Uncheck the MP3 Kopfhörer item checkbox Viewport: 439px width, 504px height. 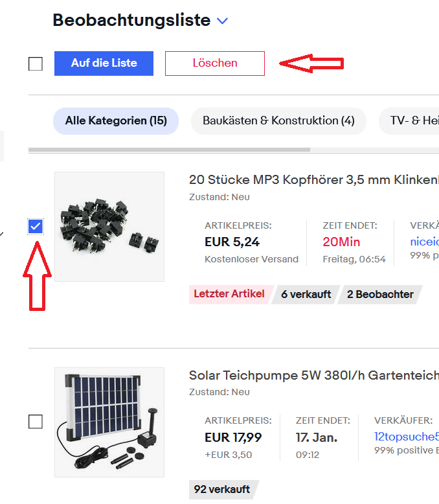[36, 226]
